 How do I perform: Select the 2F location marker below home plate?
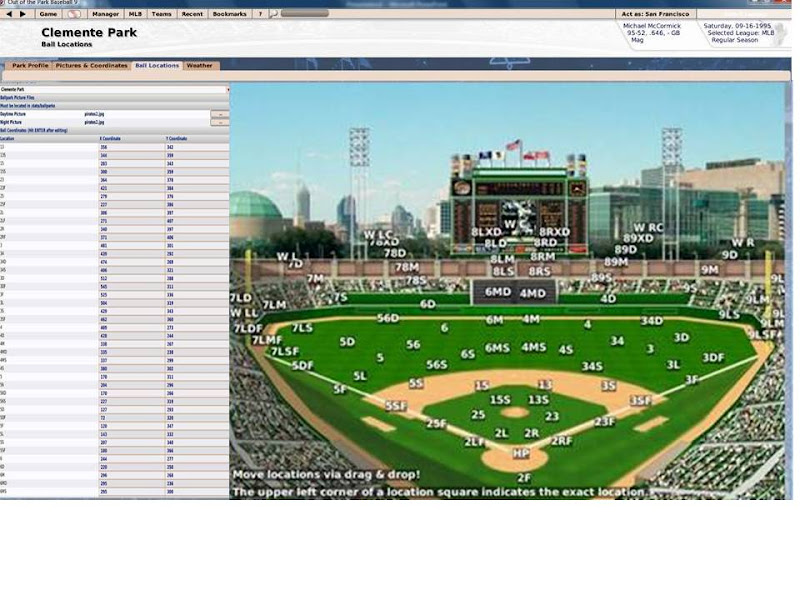coord(524,478)
